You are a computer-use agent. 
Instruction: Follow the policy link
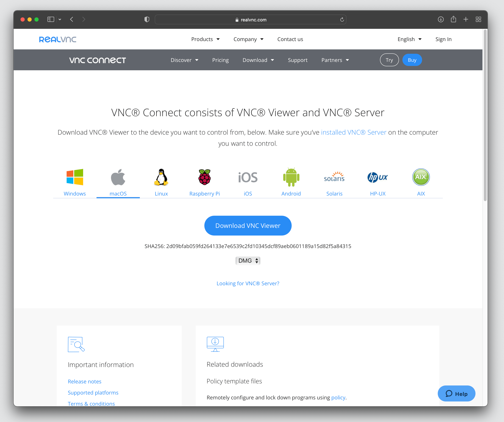(x=338, y=397)
